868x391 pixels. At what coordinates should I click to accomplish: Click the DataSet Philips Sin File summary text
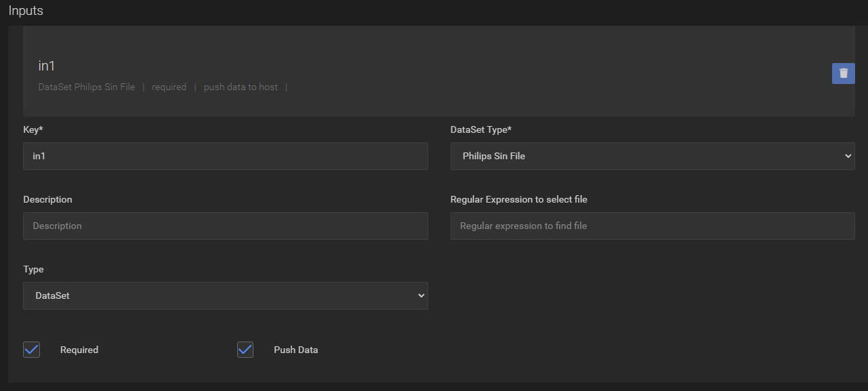[x=87, y=87]
